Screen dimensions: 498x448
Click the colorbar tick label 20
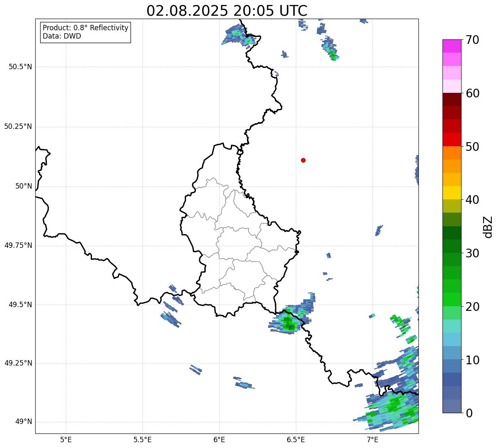coord(472,307)
